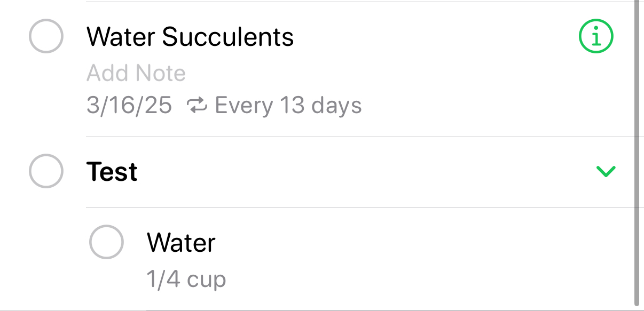This screenshot has height=311, width=644.
Task: Edit the Water Succulents title
Action: (x=190, y=37)
